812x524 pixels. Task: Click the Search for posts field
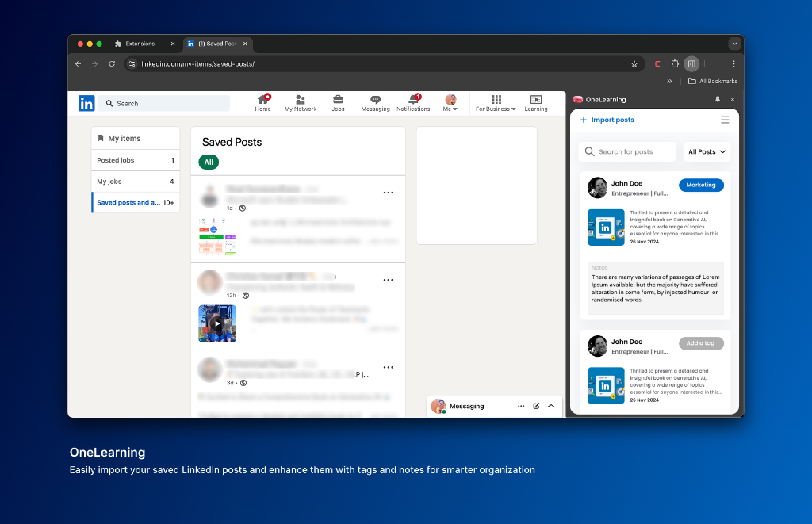click(x=628, y=152)
